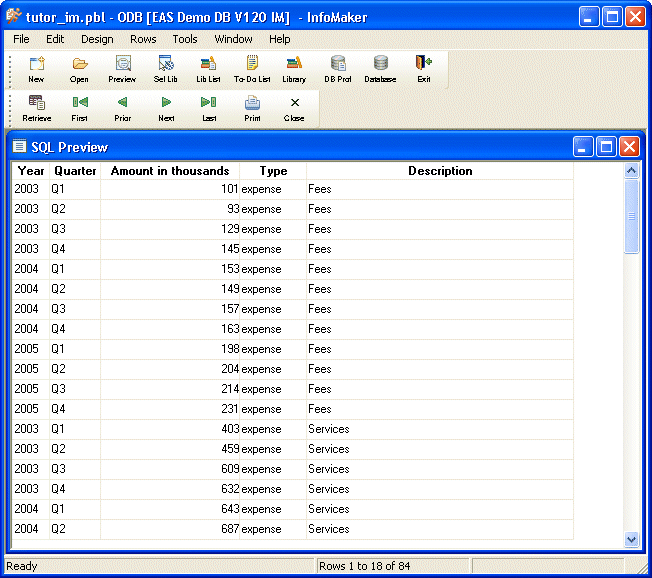Viewport: 652px width, 578px height.
Task: Close the SQL Preview window
Action: click(629, 147)
